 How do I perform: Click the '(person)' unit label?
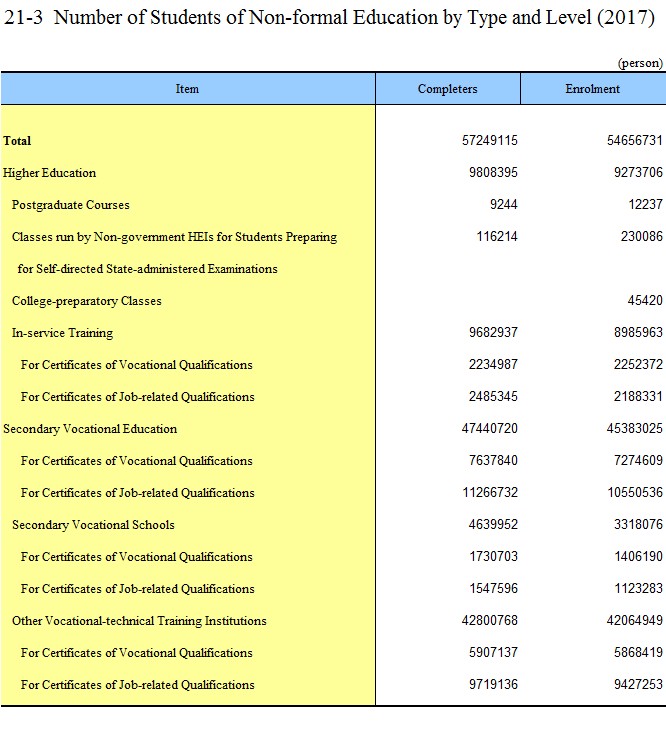click(x=640, y=63)
